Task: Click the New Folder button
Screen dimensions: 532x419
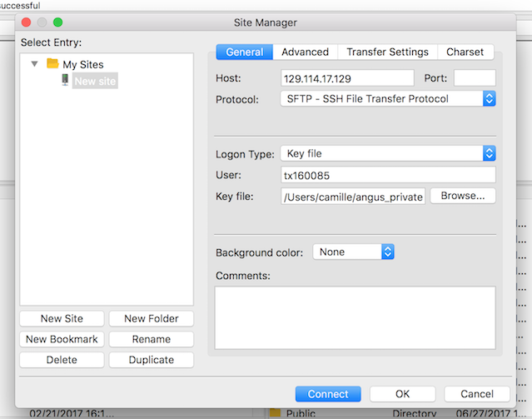Action: [x=152, y=318]
